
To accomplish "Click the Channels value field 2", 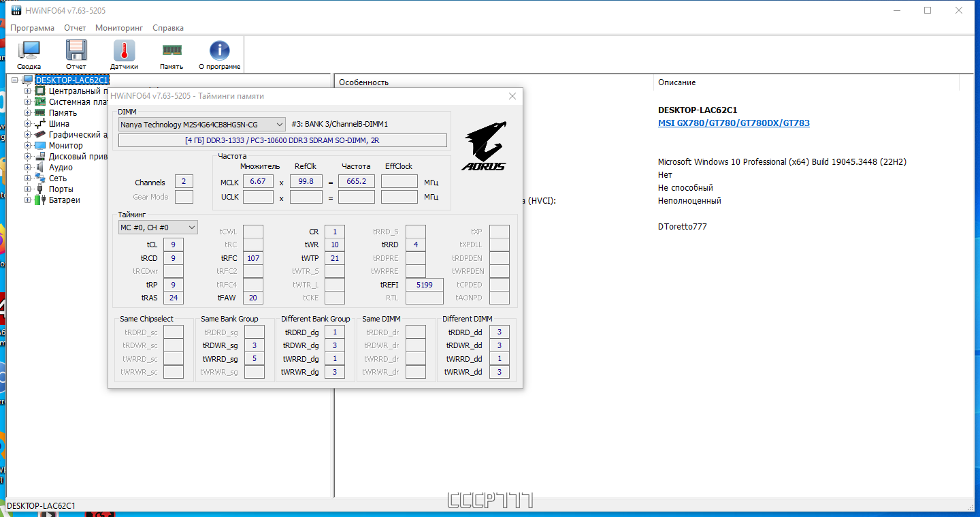I will tap(184, 182).
